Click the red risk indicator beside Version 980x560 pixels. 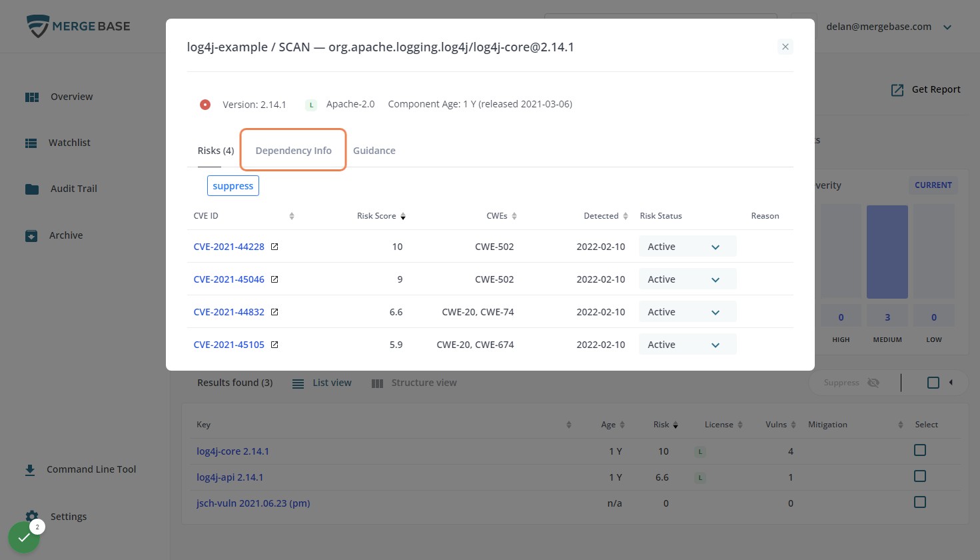[205, 105]
